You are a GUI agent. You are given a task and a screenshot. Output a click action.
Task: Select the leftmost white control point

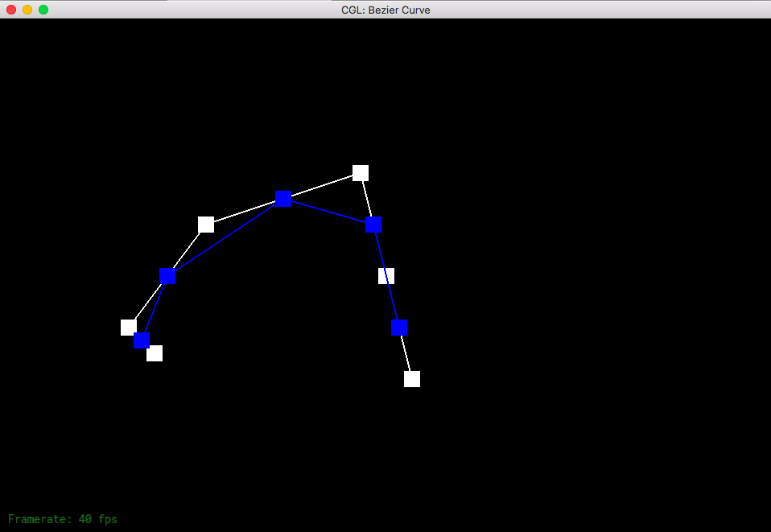pos(129,328)
